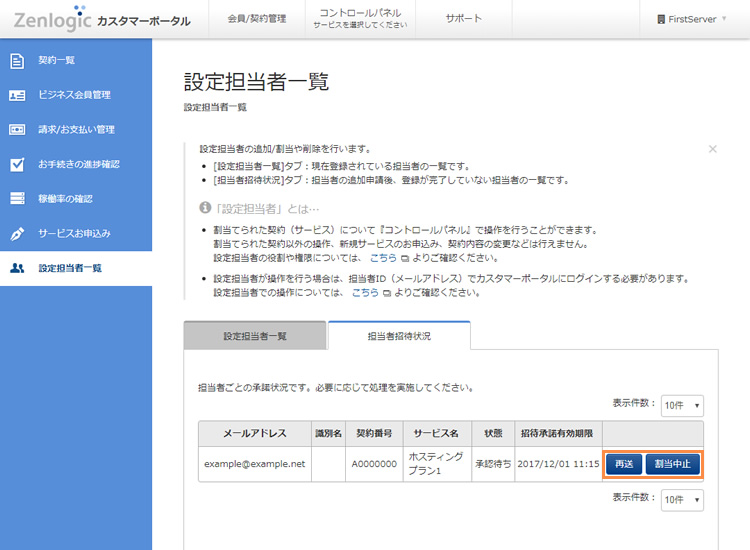Click example@example.net cell
Viewport: 750px width, 550px height.
pos(255,464)
